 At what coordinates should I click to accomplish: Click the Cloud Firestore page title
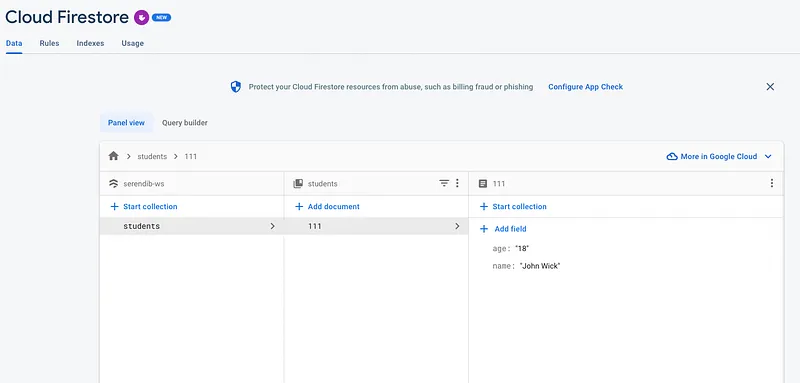click(x=67, y=17)
